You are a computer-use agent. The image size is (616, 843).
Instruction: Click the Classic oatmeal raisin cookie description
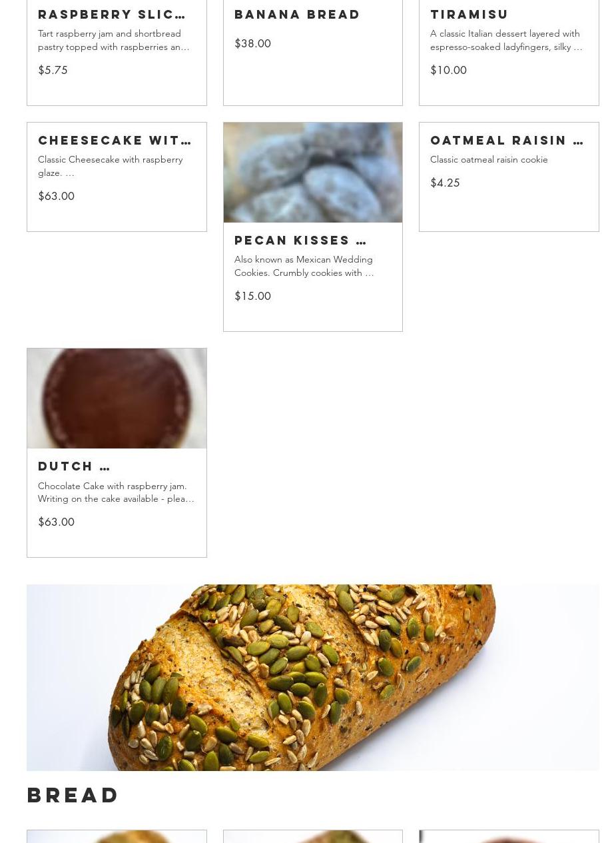tap(489, 159)
